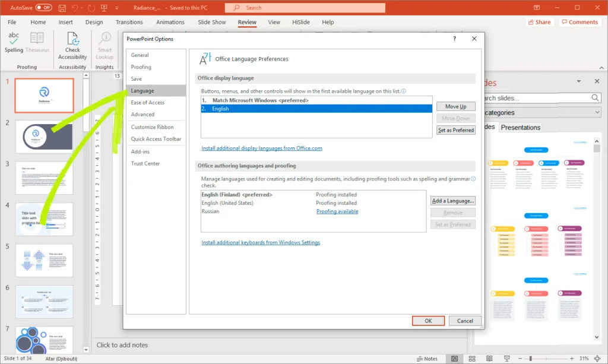Click the info icon beside display language description
Screen dimensions: 608x364
click(x=404, y=91)
